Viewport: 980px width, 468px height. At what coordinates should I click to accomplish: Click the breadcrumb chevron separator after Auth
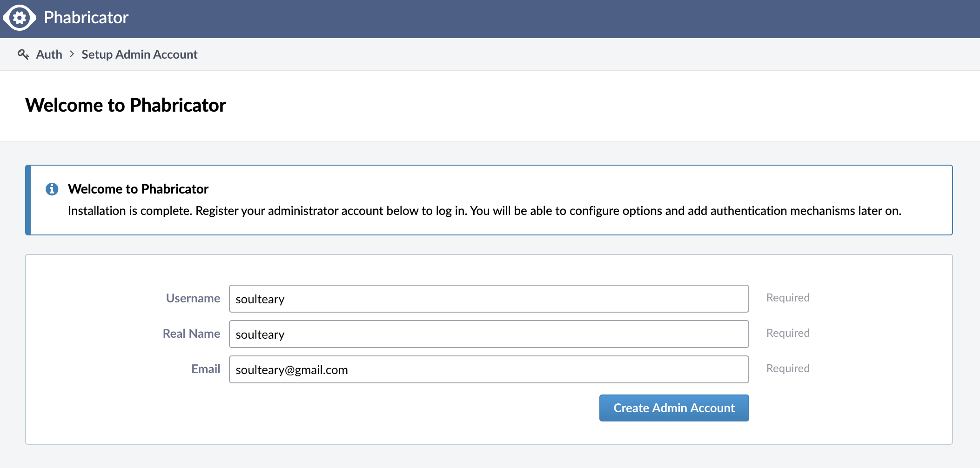coord(72,54)
